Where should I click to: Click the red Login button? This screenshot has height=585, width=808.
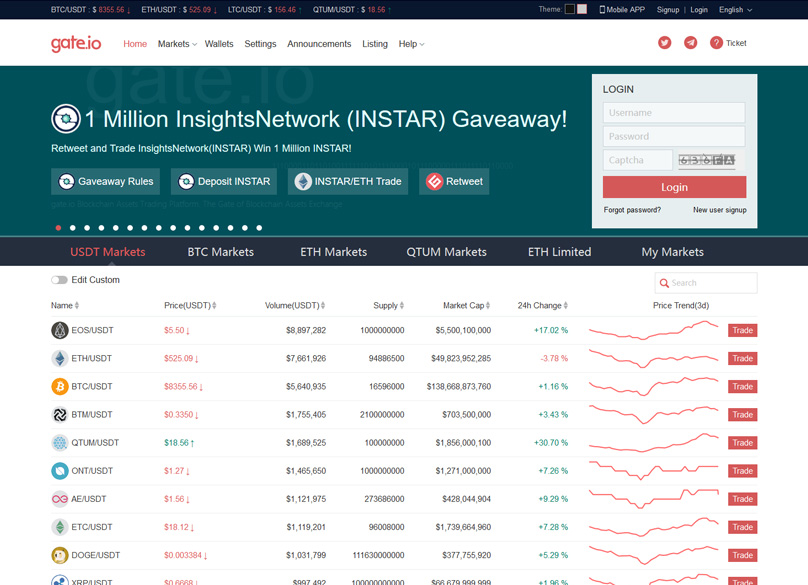click(x=675, y=187)
